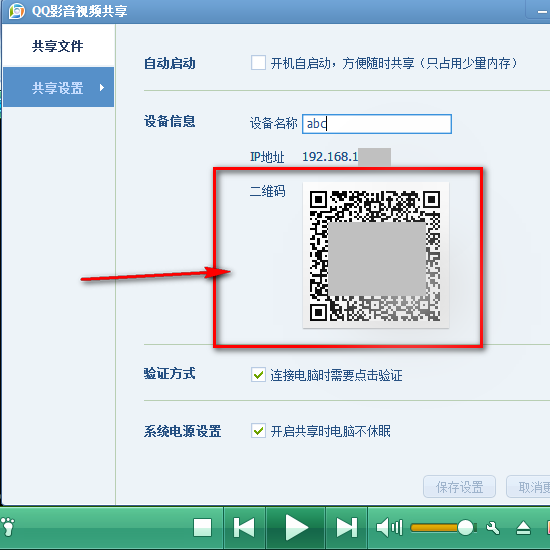Click the QQ影音 app logo icon
The image size is (550, 550).
point(16,11)
